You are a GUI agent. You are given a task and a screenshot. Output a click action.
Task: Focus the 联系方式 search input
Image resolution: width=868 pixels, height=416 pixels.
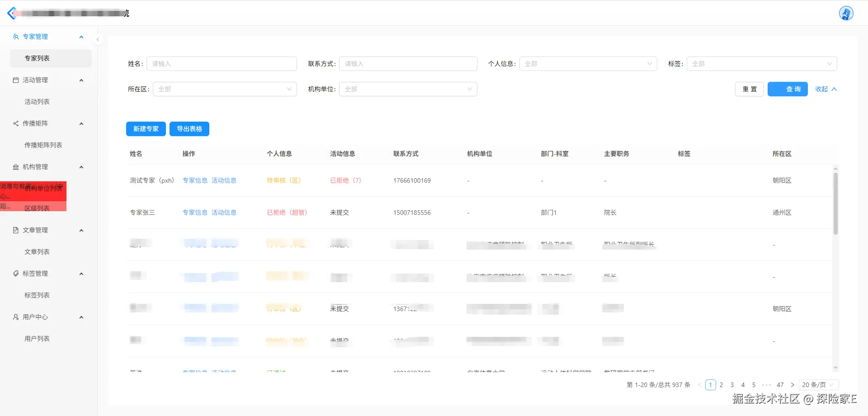coord(408,64)
